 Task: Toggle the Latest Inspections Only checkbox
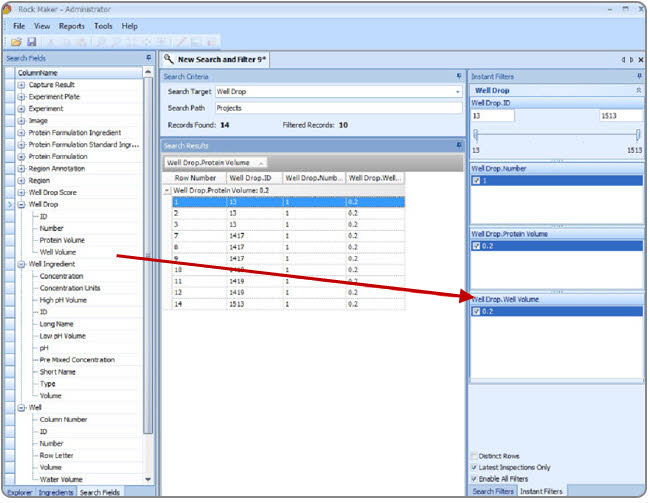point(474,467)
